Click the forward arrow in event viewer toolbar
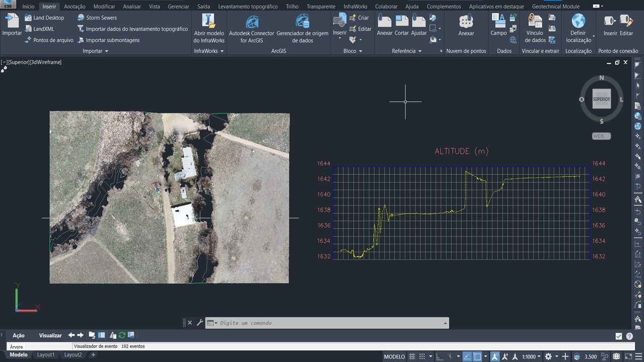 coord(80,335)
